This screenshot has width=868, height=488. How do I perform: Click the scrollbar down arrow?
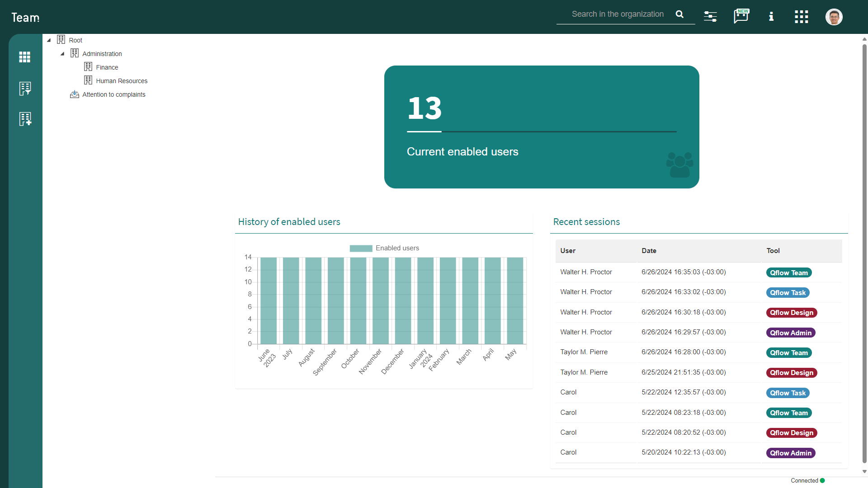pyautogui.click(x=864, y=471)
